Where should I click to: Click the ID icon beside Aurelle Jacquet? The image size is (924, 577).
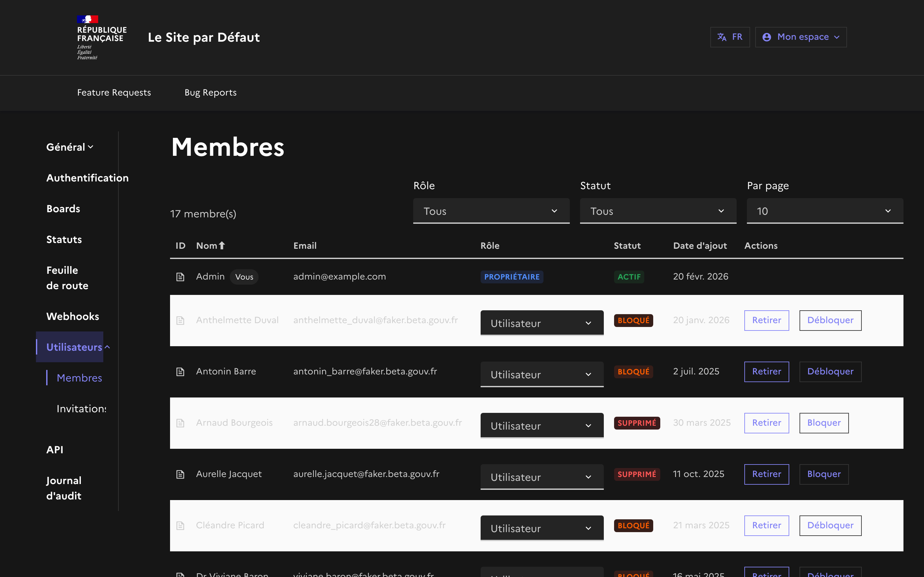(180, 474)
